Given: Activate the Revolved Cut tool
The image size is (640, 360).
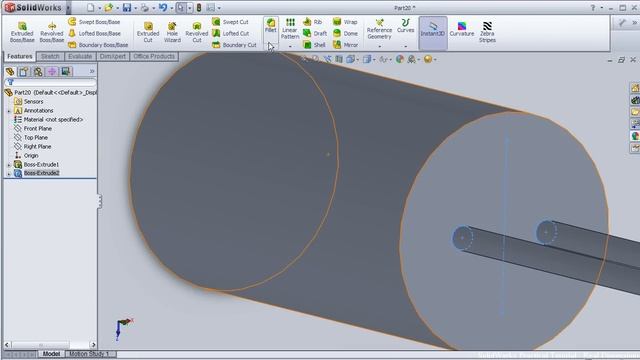Looking at the screenshot, I should [197, 33].
